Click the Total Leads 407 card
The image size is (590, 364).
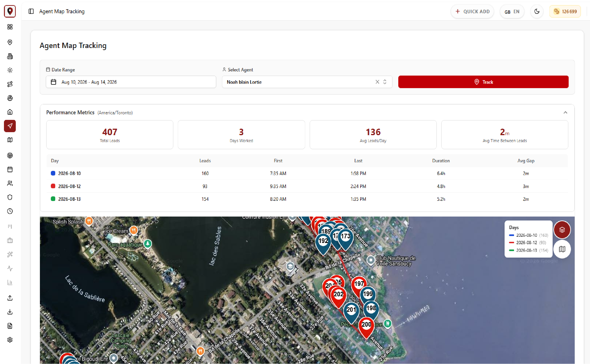coord(110,134)
